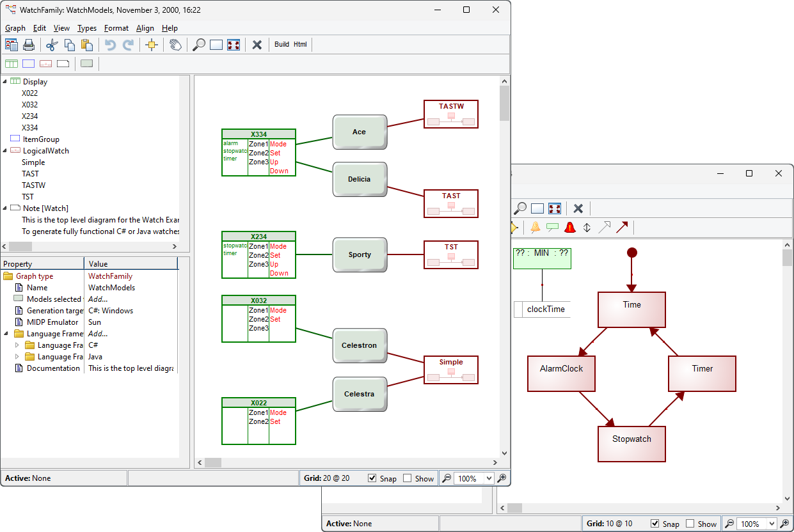794x532 pixels.
Task: Enable Show grid checkbox in WatchFamily window
Action: [x=408, y=478]
